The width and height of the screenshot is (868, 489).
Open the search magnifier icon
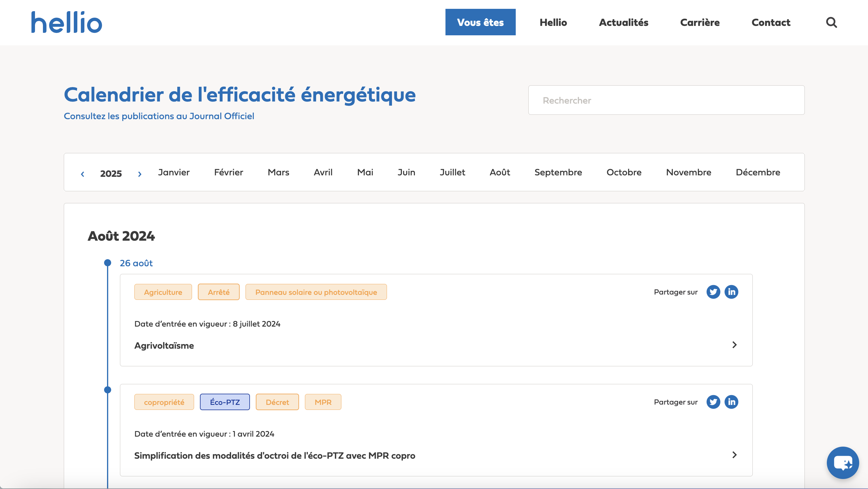[832, 22]
